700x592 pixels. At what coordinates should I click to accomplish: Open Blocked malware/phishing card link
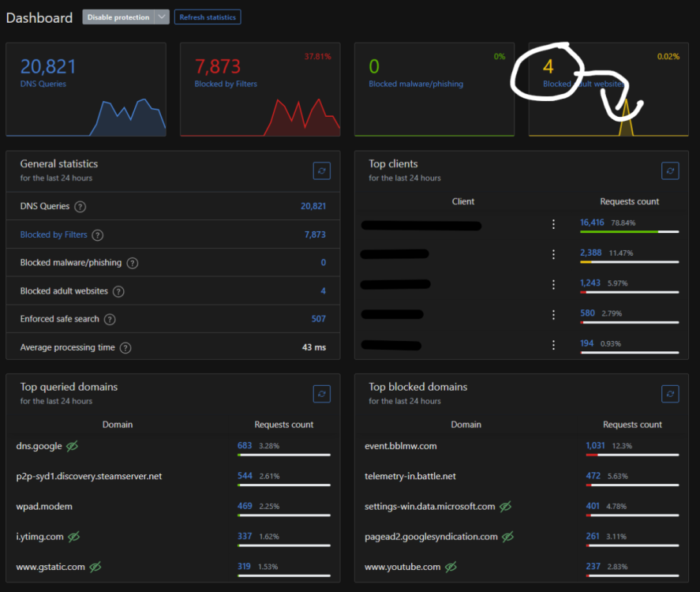click(416, 84)
